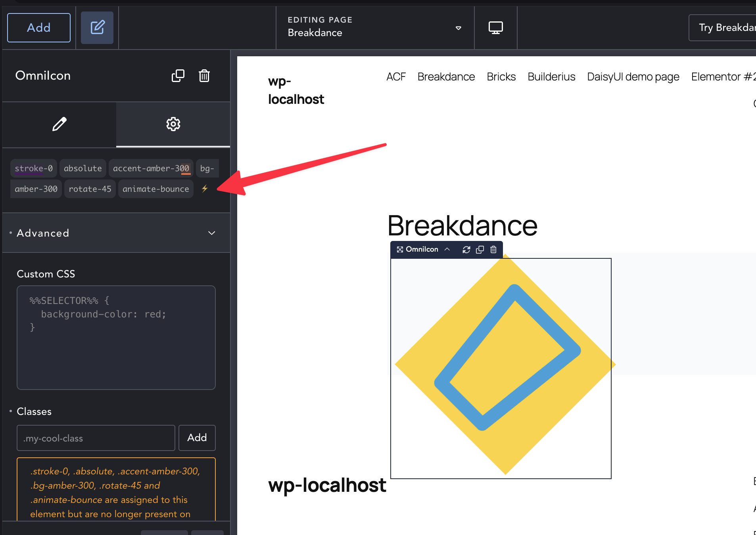Open the Bricks nav menu link
This screenshot has width=756, height=535.
(501, 77)
